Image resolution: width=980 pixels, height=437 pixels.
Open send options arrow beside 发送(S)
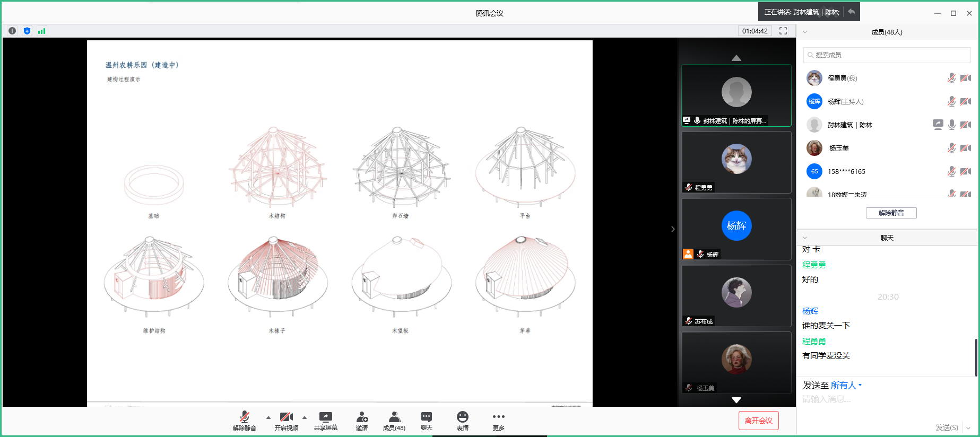(968, 427)
